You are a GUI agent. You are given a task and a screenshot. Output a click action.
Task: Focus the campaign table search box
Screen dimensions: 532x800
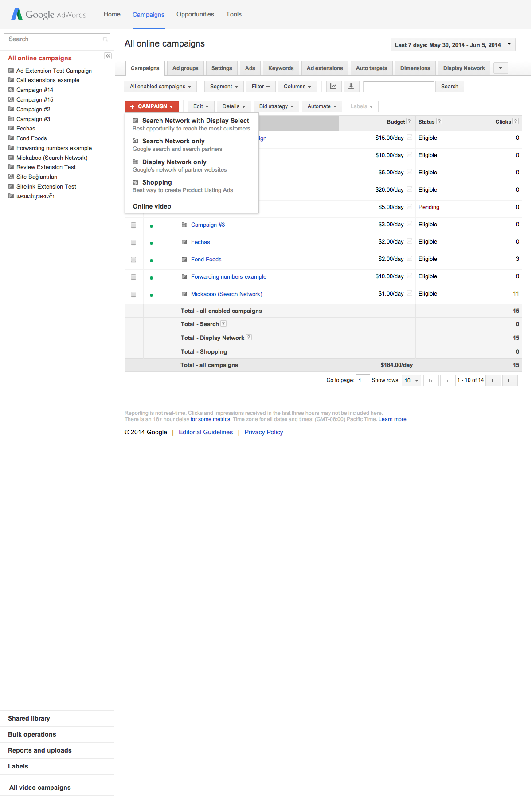(398, 87)
